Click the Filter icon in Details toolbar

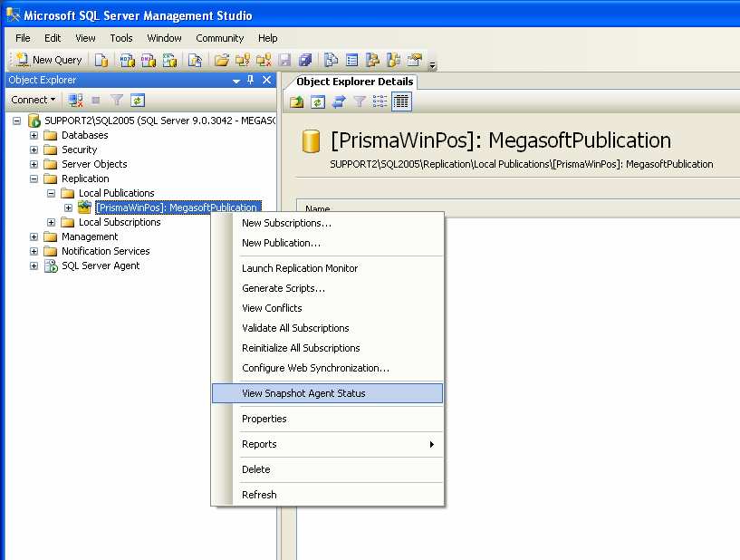pyautogui.click(x=360, y=101)
